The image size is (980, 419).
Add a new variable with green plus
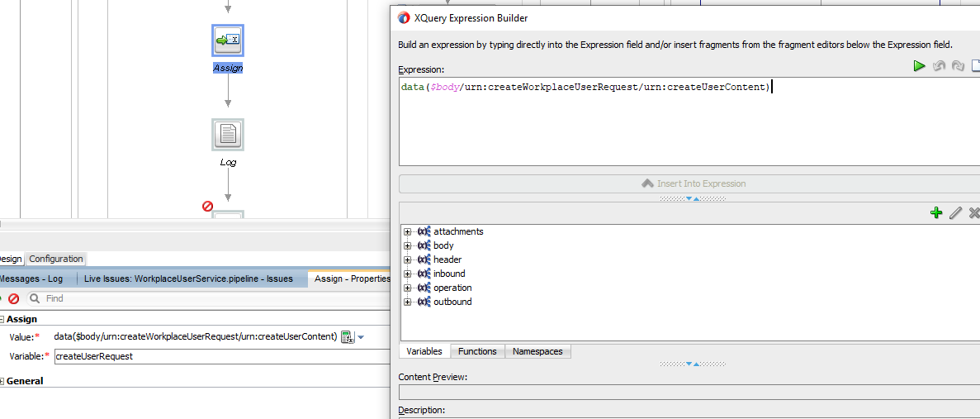pos(935,212)
